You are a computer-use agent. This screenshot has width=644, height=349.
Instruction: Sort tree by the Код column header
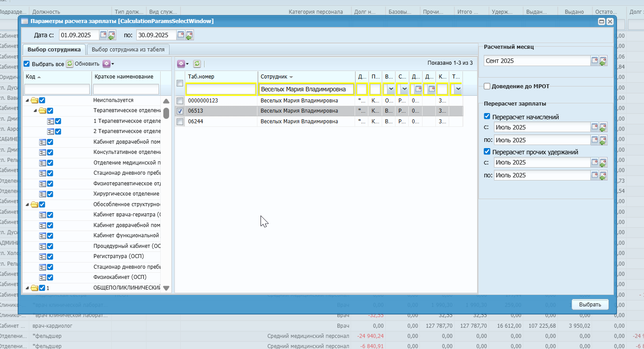tap(57, 77)
